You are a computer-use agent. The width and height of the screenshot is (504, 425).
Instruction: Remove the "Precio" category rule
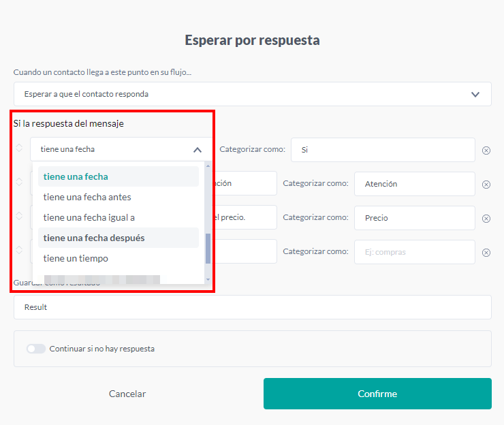click(486, 219)
